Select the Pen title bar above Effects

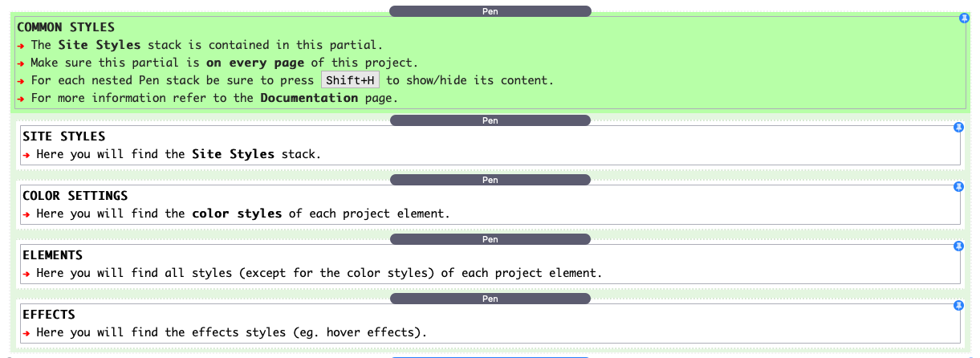point(490,299)
